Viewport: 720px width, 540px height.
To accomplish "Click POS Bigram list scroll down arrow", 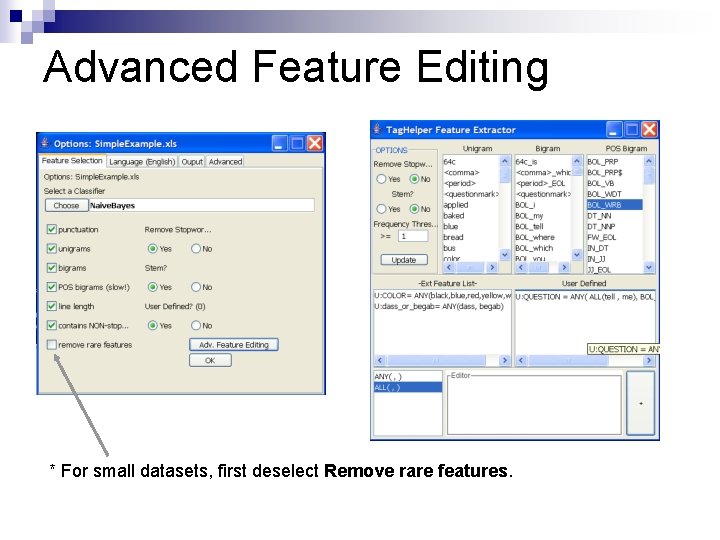I will click(648, 267).
